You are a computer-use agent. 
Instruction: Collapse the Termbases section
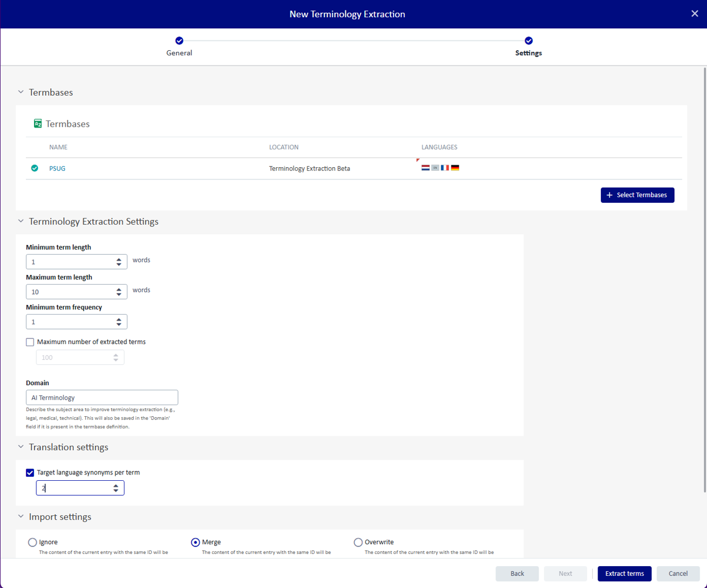coord(21,92)
